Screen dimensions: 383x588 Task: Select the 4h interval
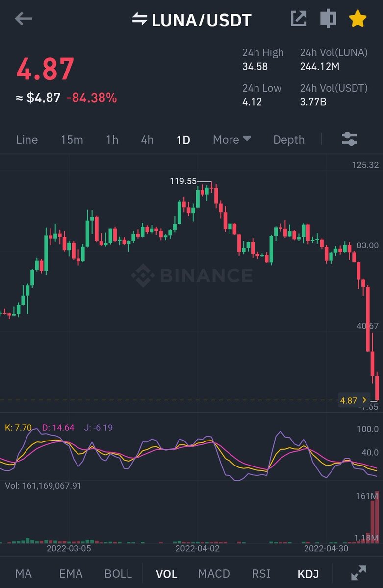(x=147, y=140)
